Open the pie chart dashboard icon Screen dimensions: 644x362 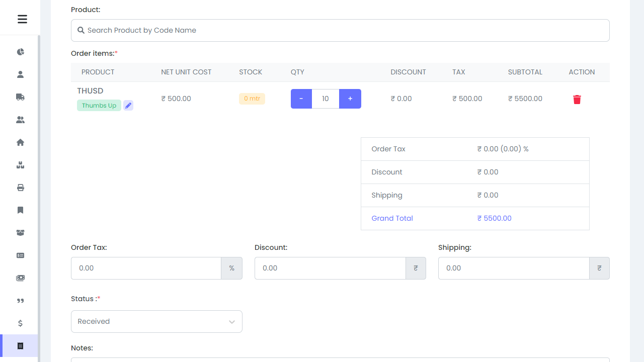(20, 52)
